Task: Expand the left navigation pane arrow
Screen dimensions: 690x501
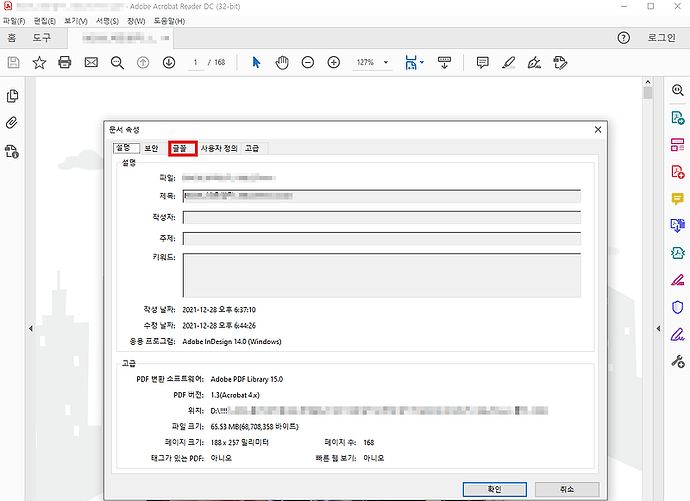Action: coord(30,329)
